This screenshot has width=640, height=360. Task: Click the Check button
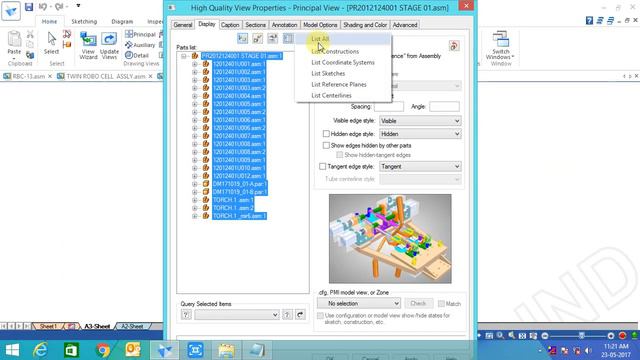click(418, 304)
